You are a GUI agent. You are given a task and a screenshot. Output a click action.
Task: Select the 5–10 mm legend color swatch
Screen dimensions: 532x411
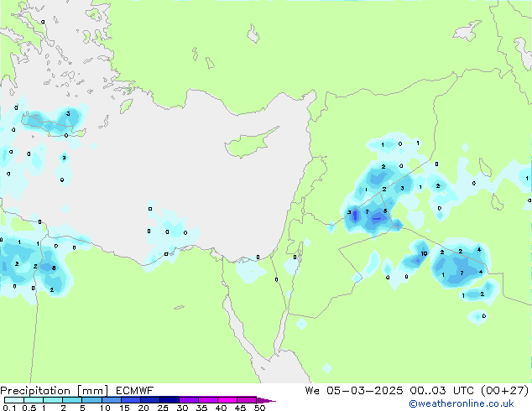(91, 400)
